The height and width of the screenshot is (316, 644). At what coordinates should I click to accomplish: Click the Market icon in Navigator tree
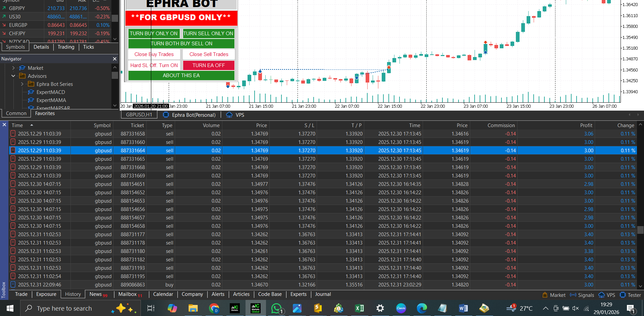tap(22, 68)
